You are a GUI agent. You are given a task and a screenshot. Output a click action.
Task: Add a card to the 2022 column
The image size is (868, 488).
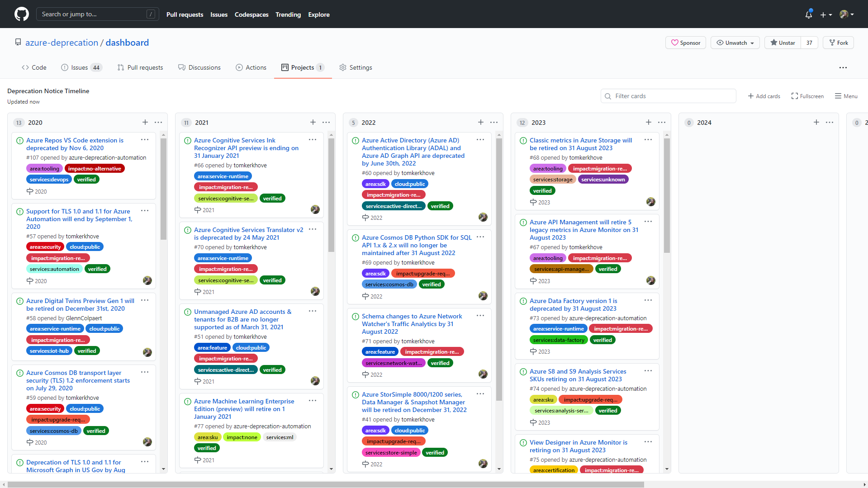point(481,122)
